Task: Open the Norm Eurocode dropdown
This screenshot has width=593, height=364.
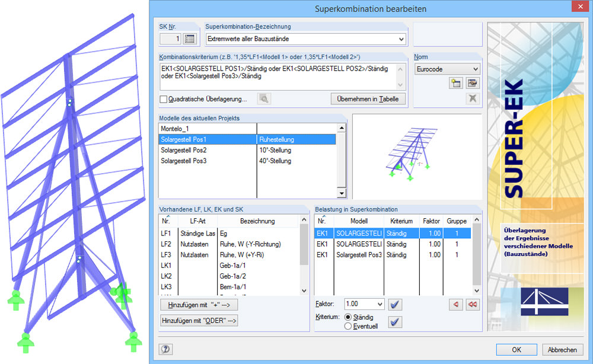Action: (x=476, y=69)
